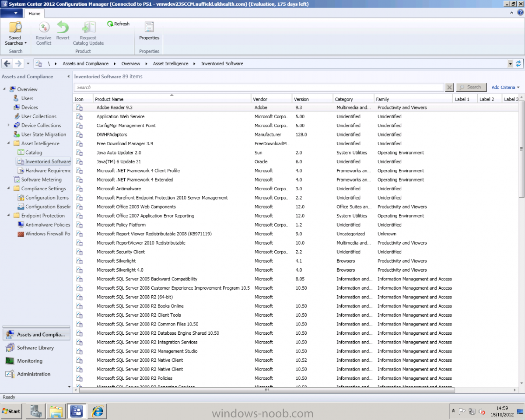
Task: Select the Home ribbon tab
Action: pyautogui.click(x=35, y=14)
